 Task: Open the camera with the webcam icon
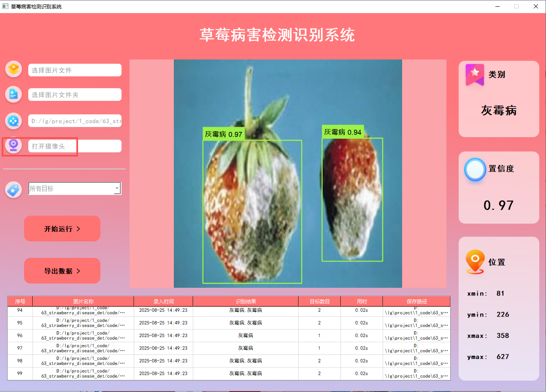(14, 146)
